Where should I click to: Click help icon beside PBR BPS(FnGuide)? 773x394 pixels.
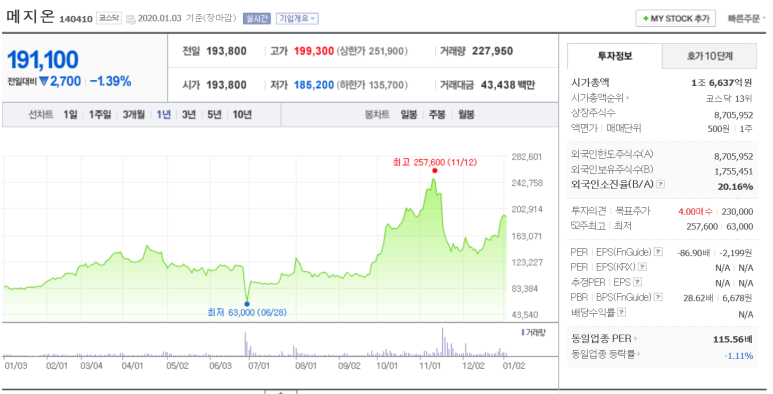click(x=658, y=297)
